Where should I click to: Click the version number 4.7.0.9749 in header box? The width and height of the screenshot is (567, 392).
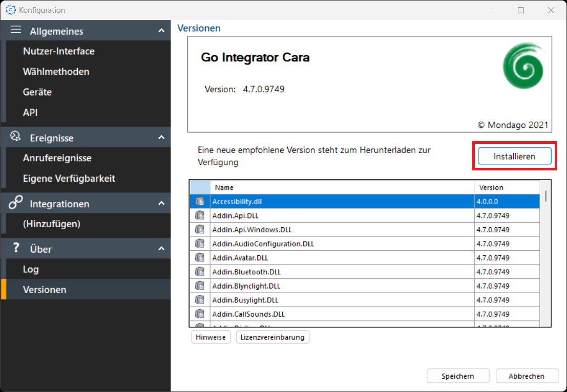pos(264,89)
